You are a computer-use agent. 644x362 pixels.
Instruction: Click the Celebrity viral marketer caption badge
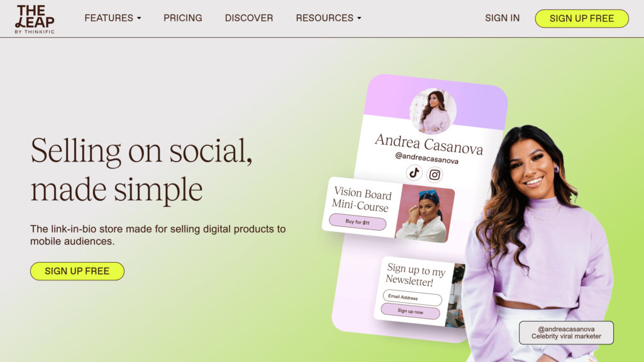click(x=566, y=333)
